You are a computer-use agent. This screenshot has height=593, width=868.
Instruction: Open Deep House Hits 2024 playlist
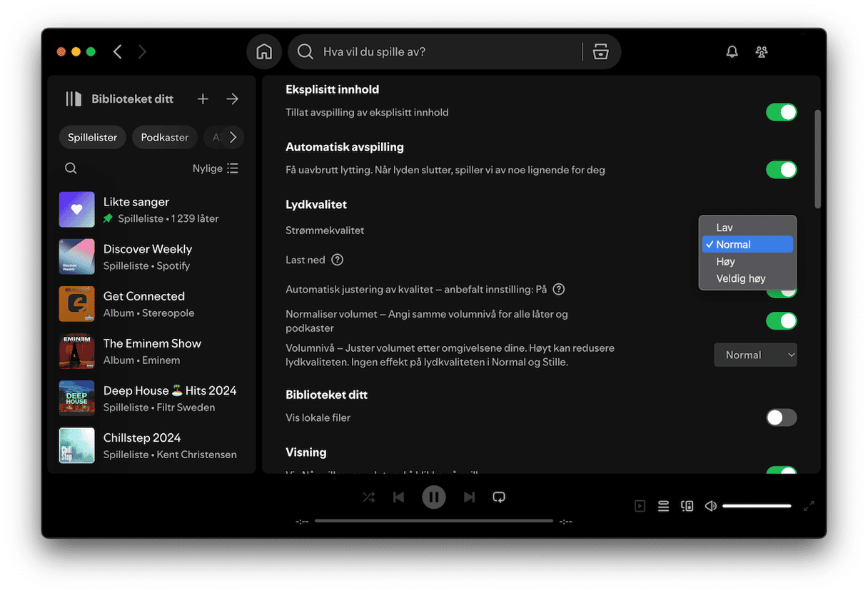click(x=151, y=398)
